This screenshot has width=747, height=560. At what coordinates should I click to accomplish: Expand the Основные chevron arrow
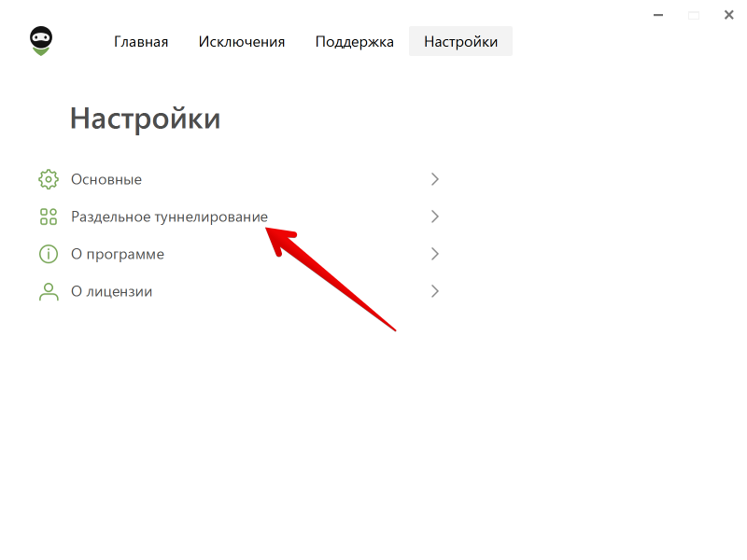point(434,179)
